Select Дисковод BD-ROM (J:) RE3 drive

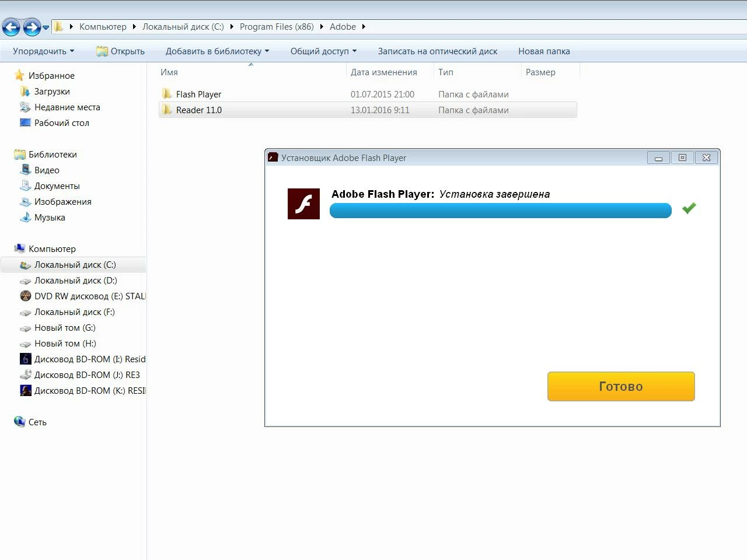(x=87, y=375)
